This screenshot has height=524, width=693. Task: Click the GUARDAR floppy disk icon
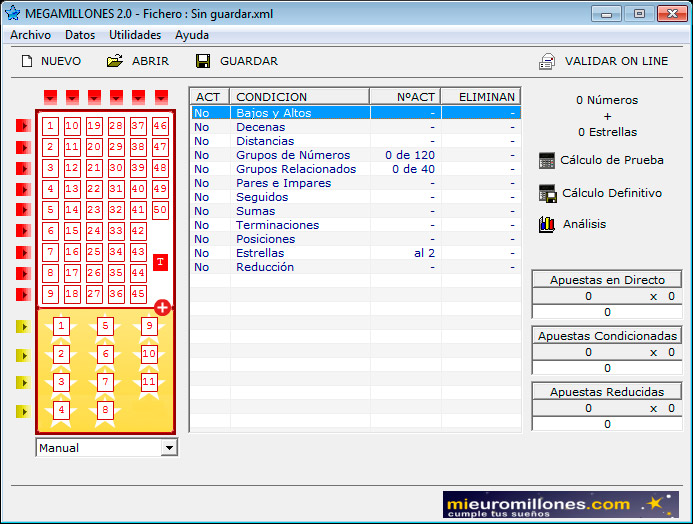coord(203,61)
